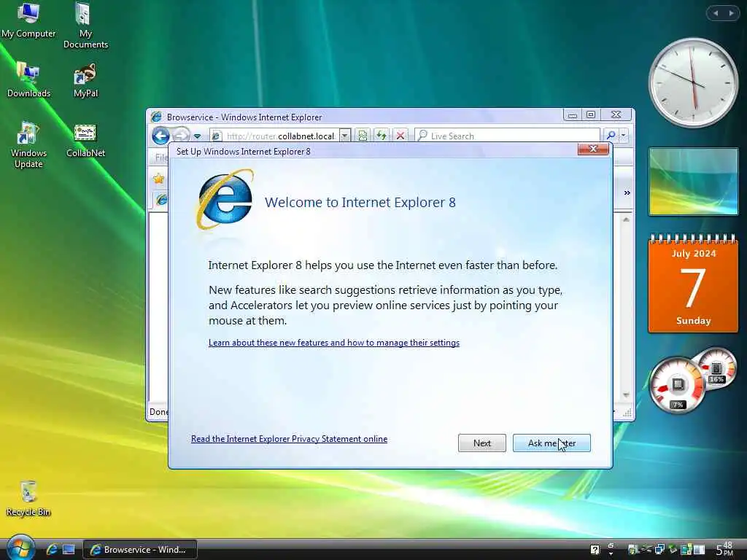Image resolution: width=747 pixels, height=560 pixels.
Task: Click inside the Live Search box
Action: [508, 136]
